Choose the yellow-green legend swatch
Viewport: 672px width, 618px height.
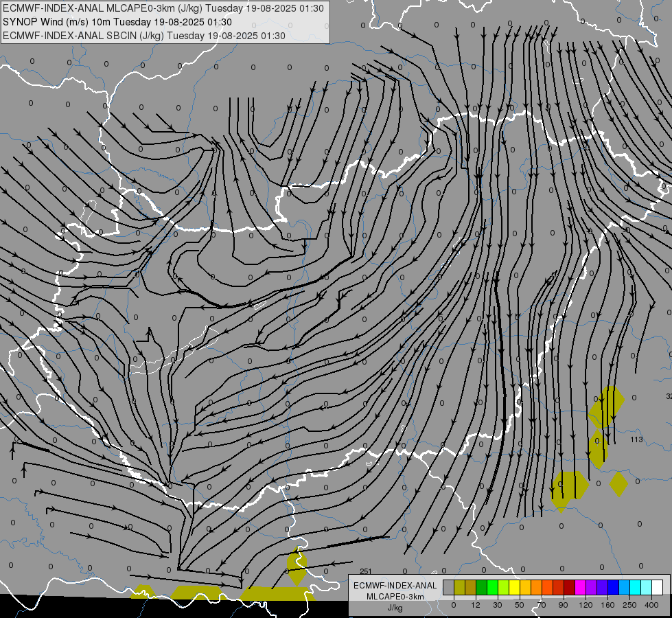[x=504, y=588]
